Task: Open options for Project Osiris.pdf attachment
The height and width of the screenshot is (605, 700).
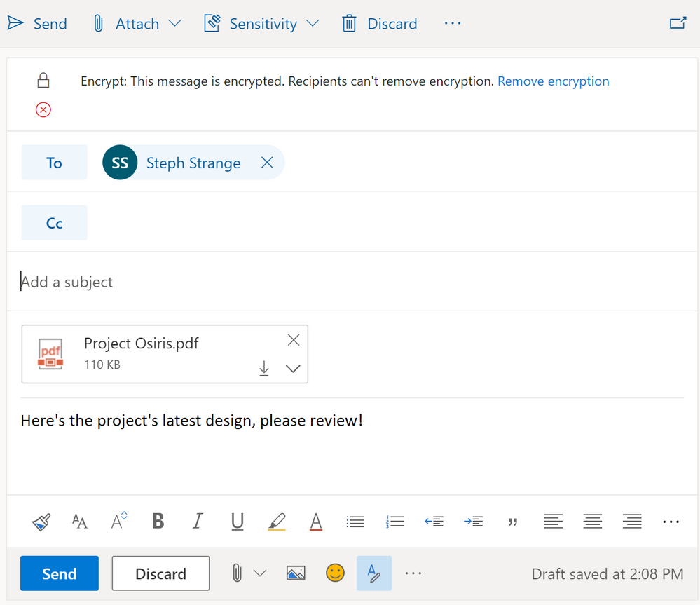Action: (x=293, y=368)
